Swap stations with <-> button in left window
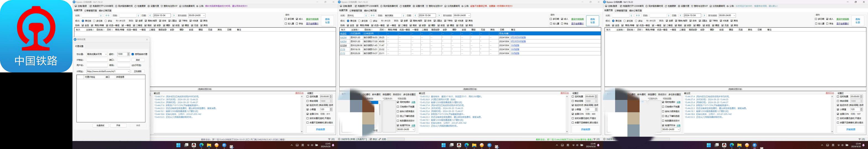Screen dimensions: 868x149 point(108,15)
